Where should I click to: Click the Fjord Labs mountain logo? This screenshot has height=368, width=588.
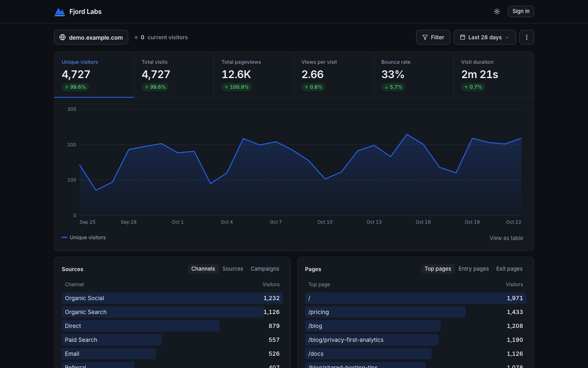click(60, 12)
